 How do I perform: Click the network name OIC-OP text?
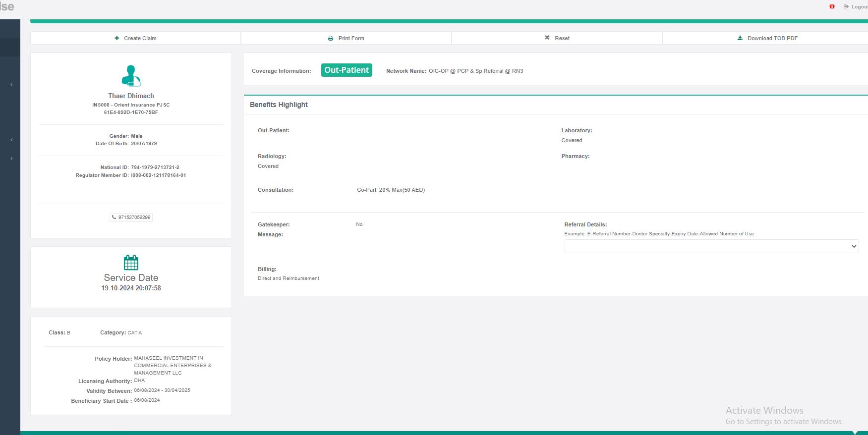475,71
